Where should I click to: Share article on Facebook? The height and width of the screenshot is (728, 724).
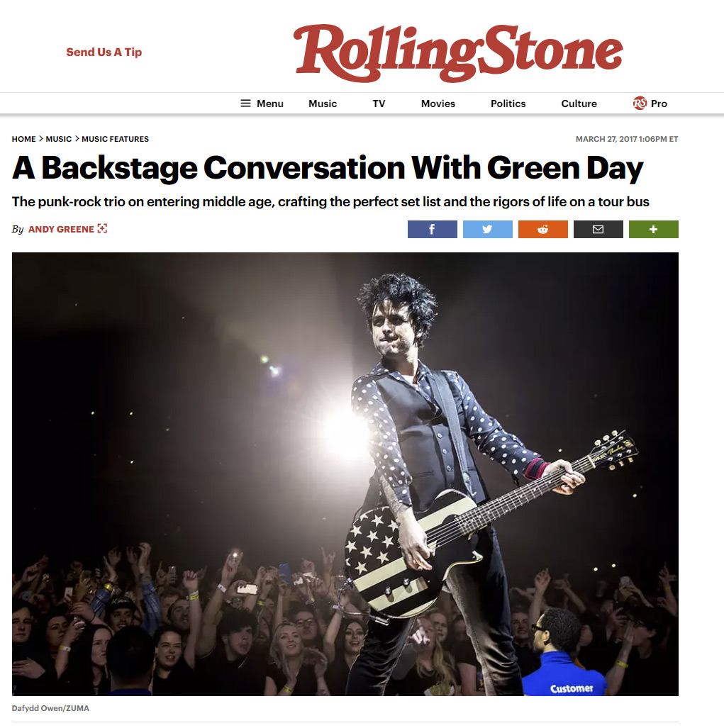coord(432,230)
